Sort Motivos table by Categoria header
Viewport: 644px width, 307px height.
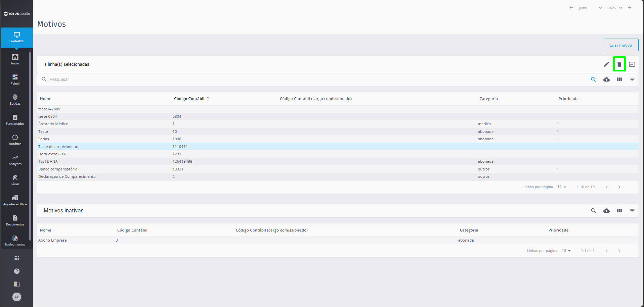point(488,99)
